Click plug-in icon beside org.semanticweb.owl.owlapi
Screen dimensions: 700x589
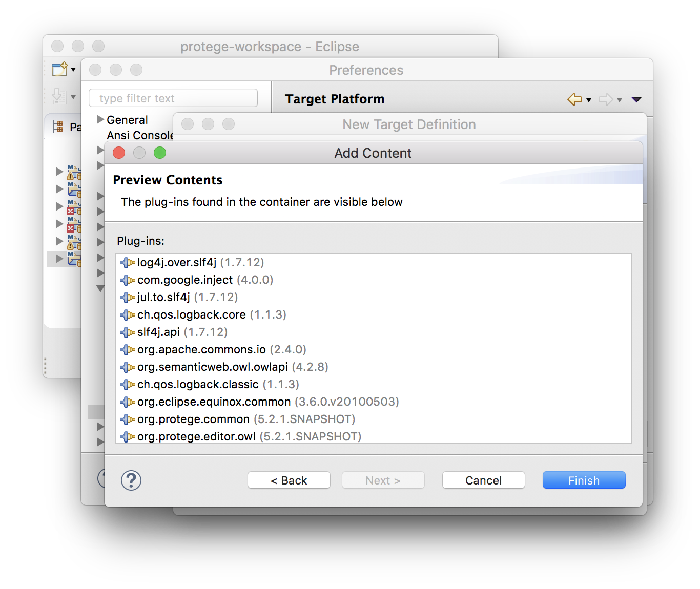[x=127, y=367]
